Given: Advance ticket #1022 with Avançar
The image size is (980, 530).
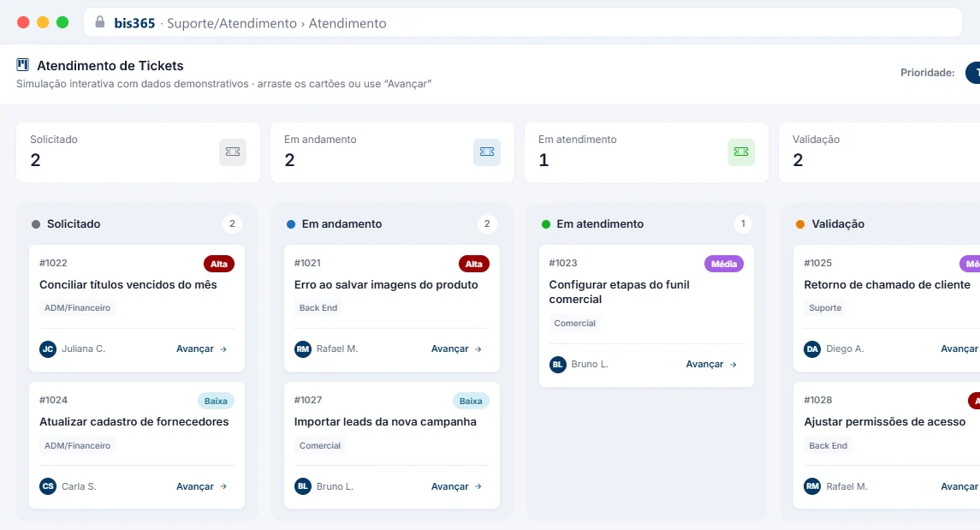Looking at the screenshot, I should pyautogui.click(x=202, y=348).
